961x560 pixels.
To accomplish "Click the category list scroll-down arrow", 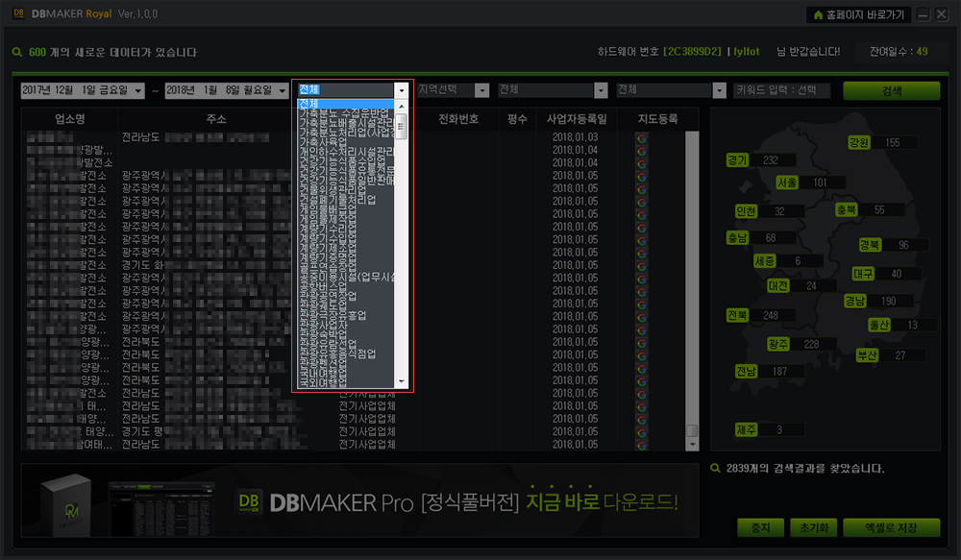I will pos(402,381).
